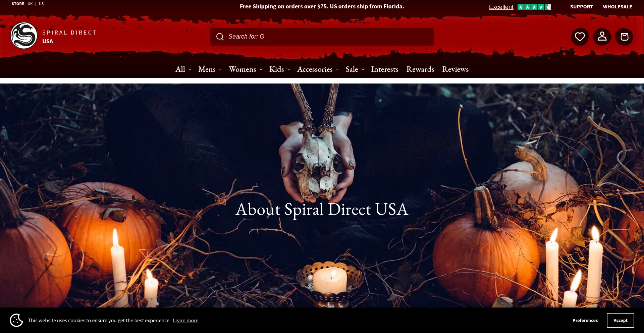The height and width of the screenshot is (333, 644).
Task: Click the free shipping announcement text
Action: (x=322, y=6)
